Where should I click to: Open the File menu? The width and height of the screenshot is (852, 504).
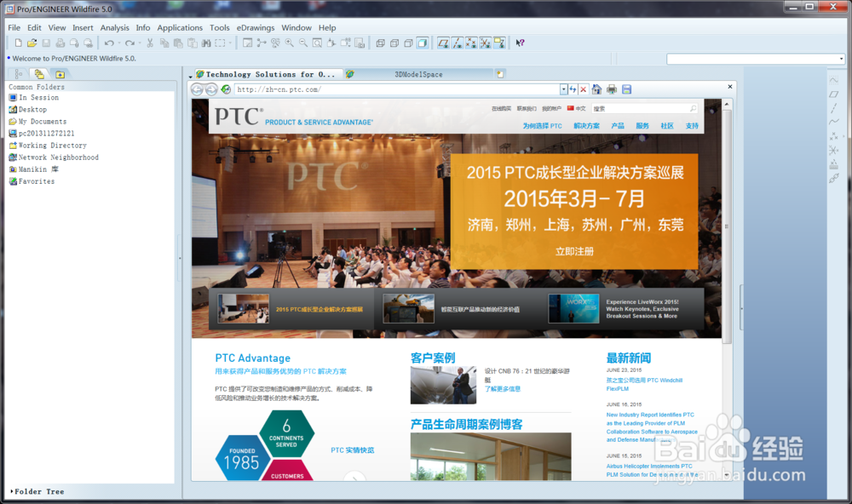pos(14,28)
